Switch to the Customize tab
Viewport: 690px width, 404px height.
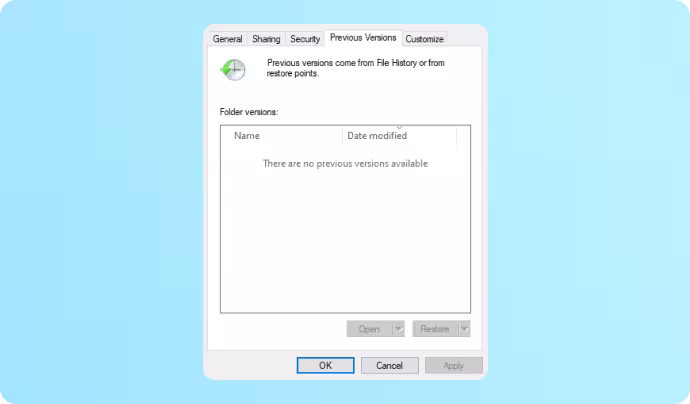pyautogui.click(x=425, y=39)
